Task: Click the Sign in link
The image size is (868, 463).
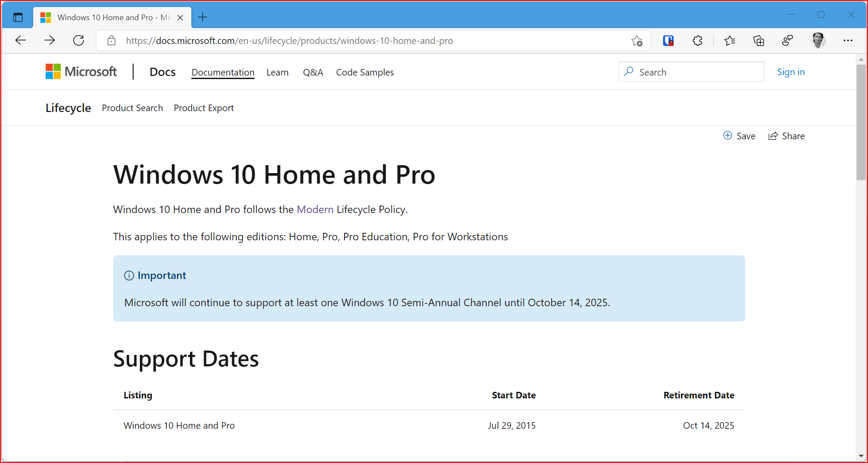Action: pos(791,72)
